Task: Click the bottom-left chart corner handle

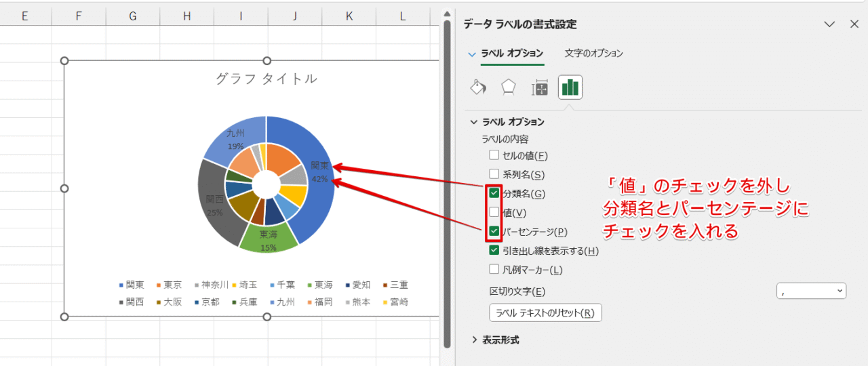Action: tap(65, 317)
